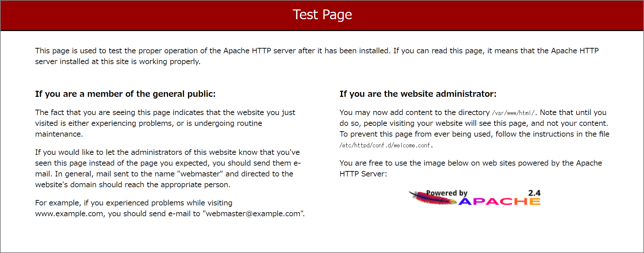644x253 pixels.
Task: Click the text "You are free to use"
Action: click(x=373, y=163)
